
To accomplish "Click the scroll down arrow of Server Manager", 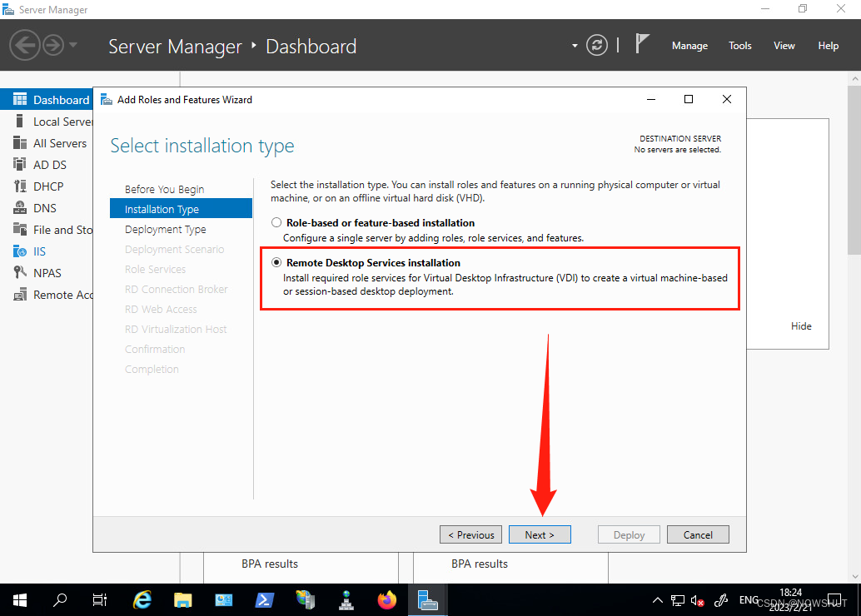I will click(x=855, y=577).
